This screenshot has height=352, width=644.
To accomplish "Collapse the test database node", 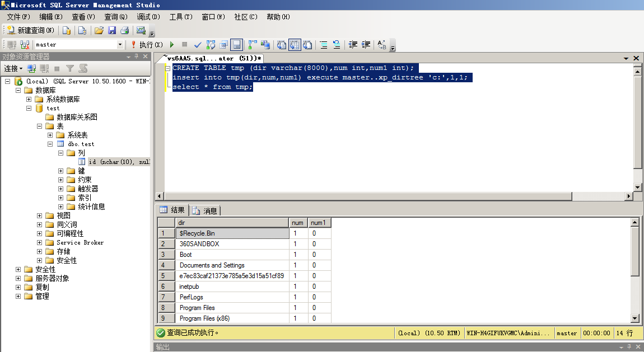I will [29, 109].
